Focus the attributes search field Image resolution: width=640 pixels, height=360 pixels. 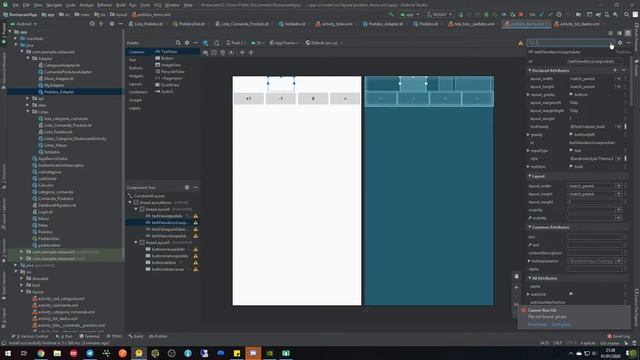point(571,43)
